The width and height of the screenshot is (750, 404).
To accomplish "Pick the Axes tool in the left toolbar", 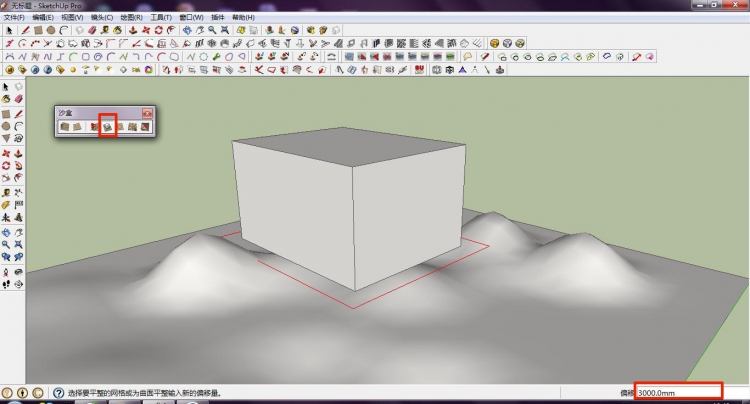I will click(6, 218).
